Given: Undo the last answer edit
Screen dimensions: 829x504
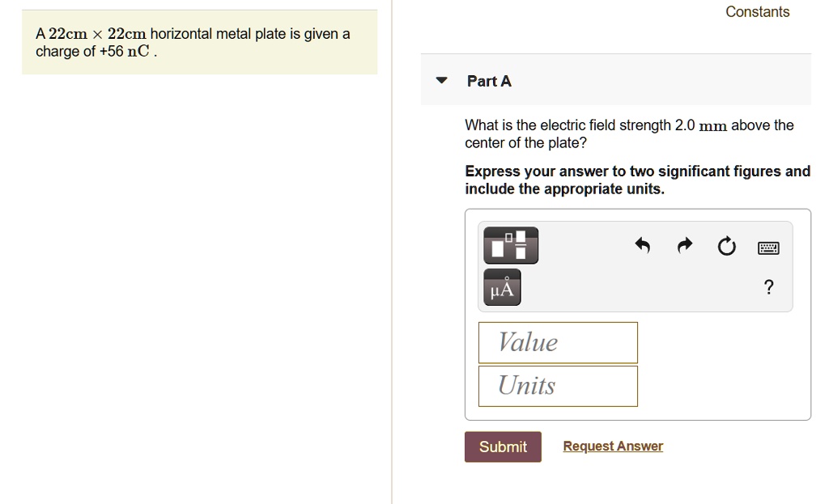Looking at the screenshot, I should click(643, 245).
